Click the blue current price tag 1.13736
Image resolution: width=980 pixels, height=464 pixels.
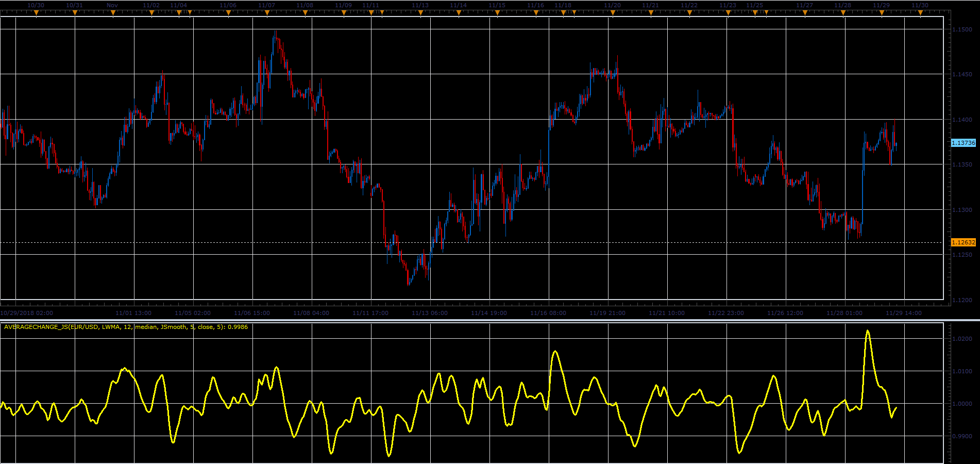pyautogui.click(x=963, y=143)
